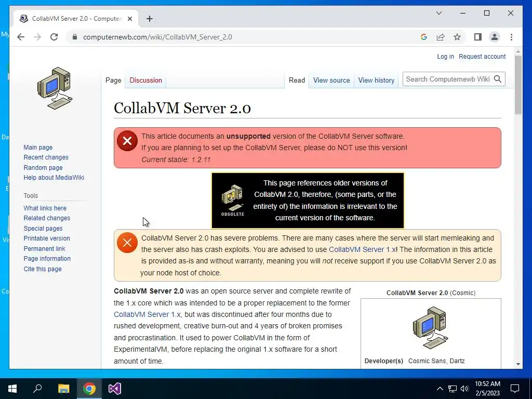The width and height of the screenshot is (532, 399).
Task: Click the search magnifier icon in wiki
Action: (x=497, y=79)
